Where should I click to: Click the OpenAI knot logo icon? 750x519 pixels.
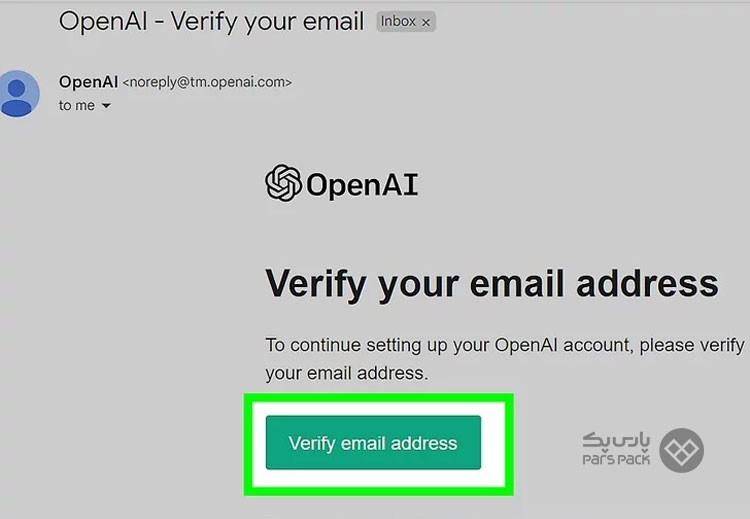coord(283,183)
